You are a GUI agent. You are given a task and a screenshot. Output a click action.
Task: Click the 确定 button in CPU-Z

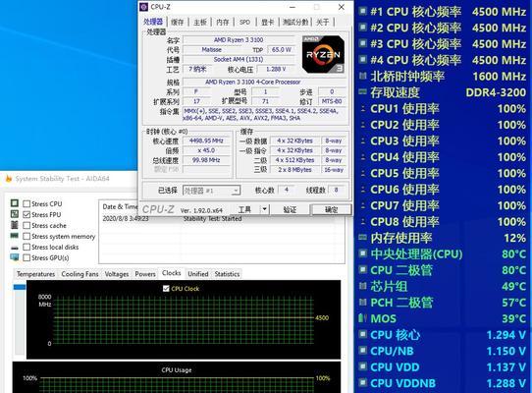(331, 209)
